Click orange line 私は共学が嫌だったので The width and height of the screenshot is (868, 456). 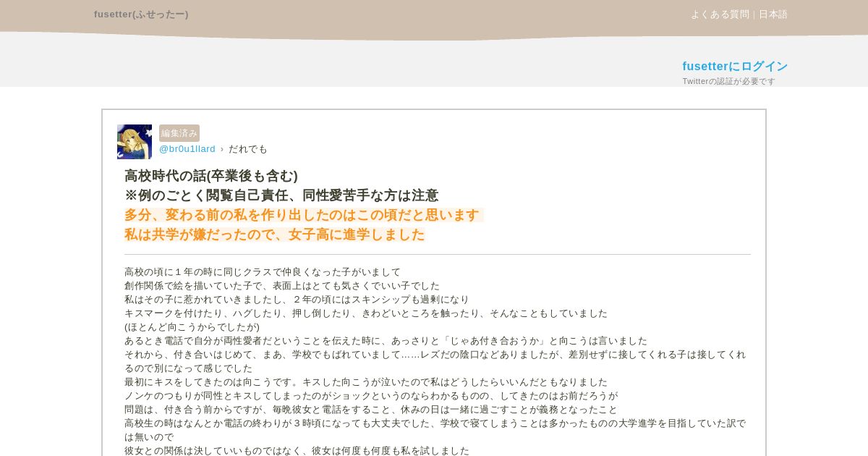pyautogui.click(x=275, y=235)
